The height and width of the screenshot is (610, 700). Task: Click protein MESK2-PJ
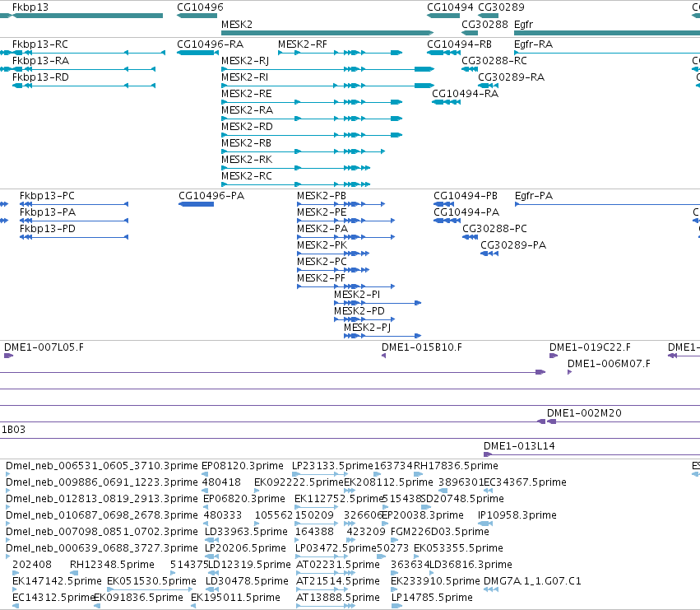coord(368,328)
